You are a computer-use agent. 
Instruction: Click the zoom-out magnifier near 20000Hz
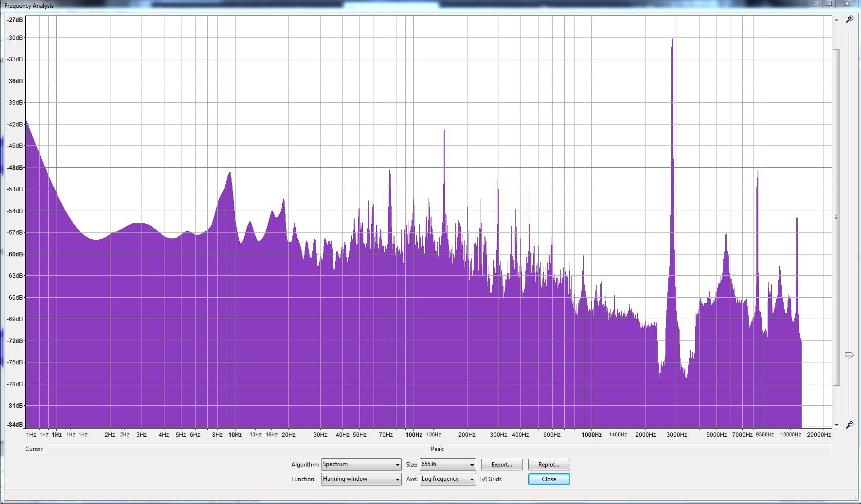(x=850, y=424)
